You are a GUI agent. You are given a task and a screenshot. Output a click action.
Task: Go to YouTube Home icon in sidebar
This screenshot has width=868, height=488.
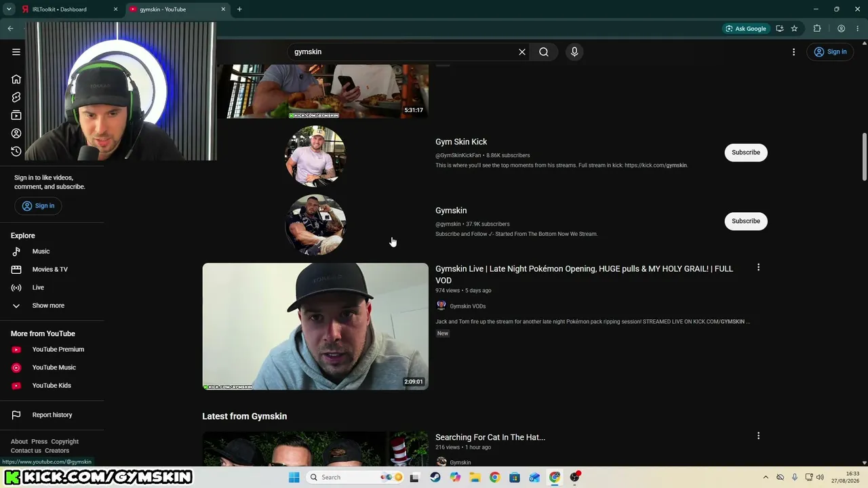point(16,79)
